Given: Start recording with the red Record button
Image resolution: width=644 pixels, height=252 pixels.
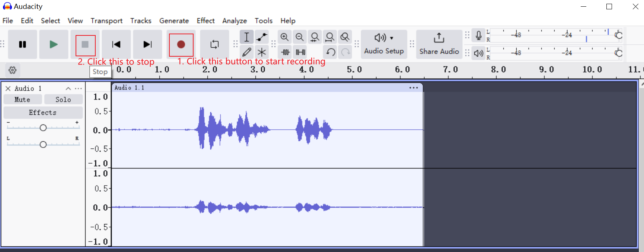Looking at the screenshot, I should coord(181,45).
